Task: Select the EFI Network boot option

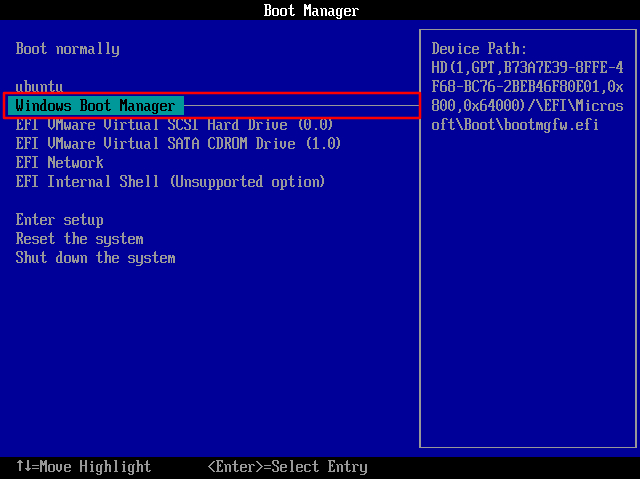Action: click(60, 163)
